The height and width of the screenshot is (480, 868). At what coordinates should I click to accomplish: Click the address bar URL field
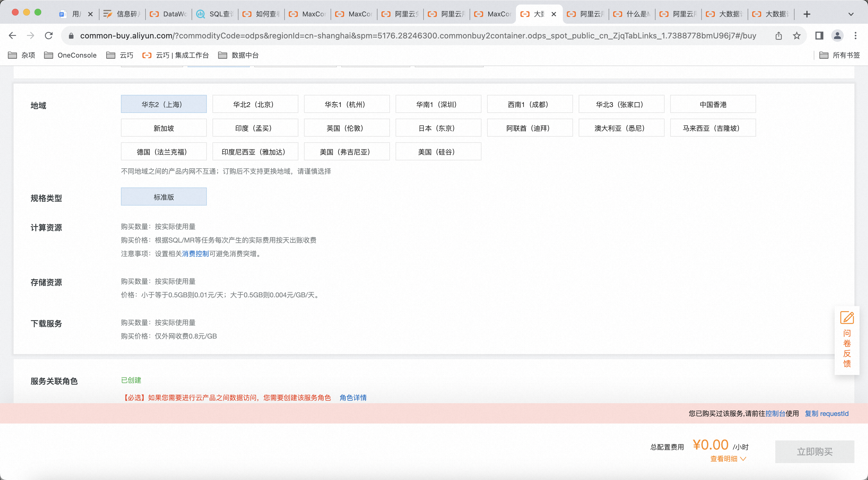click(418, 35)
